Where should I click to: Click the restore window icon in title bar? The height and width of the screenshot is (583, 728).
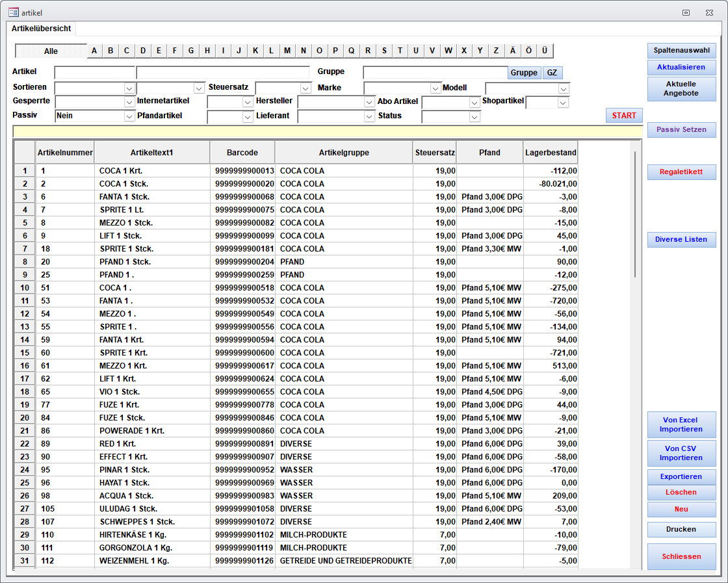[686, 12]
